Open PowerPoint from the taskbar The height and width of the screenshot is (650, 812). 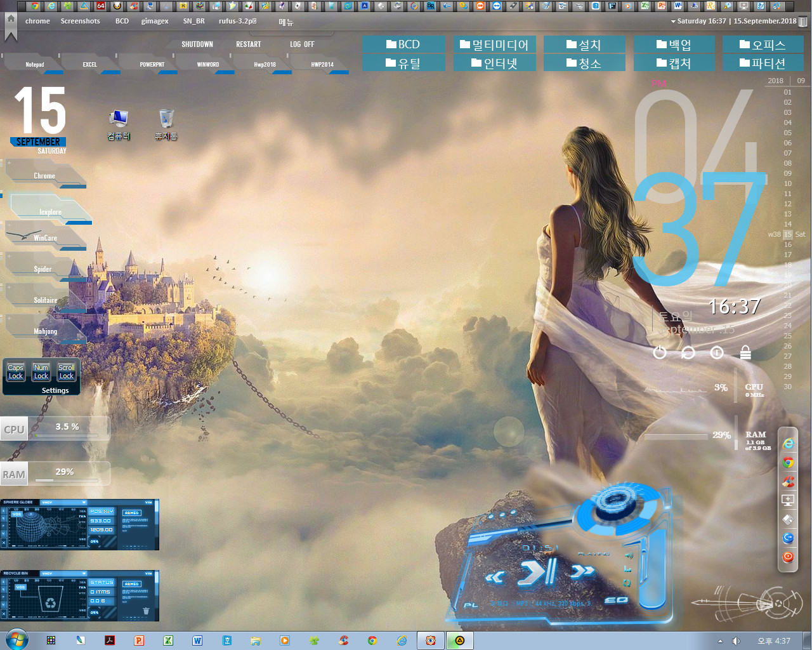tap(139, 640)
